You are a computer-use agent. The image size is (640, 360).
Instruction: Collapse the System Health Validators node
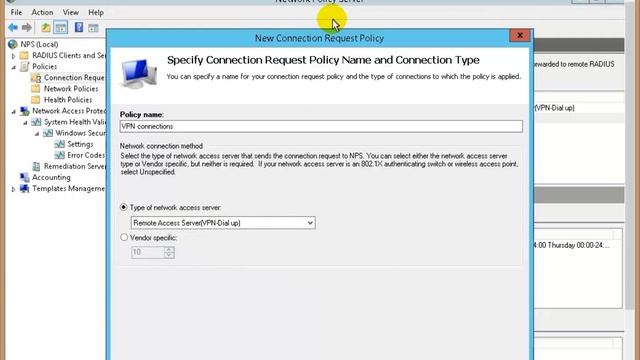coord(25,122)
